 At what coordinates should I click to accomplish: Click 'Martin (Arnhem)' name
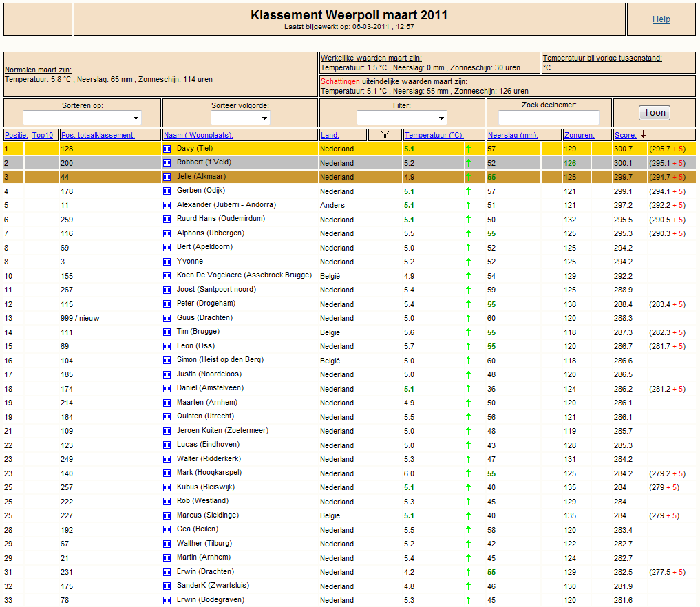[x=204, y=557]
